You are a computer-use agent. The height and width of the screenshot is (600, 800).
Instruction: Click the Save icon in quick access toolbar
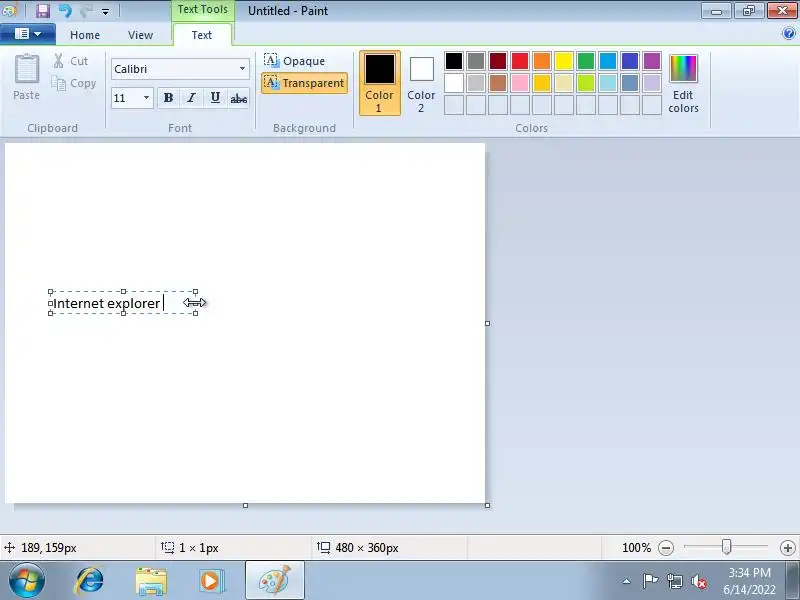pos(43,11)
